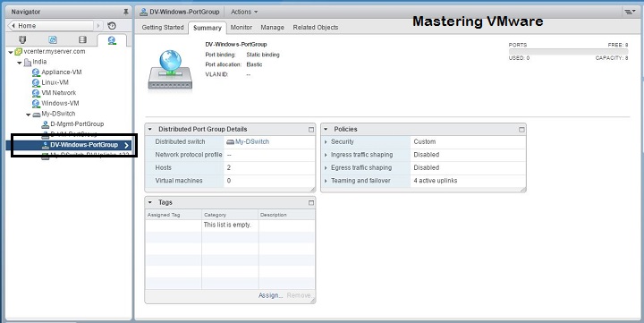Switch to VMs and Templates navigator view
The height and width of the screenshot is (323, 644).
click(x=53, y=40)
